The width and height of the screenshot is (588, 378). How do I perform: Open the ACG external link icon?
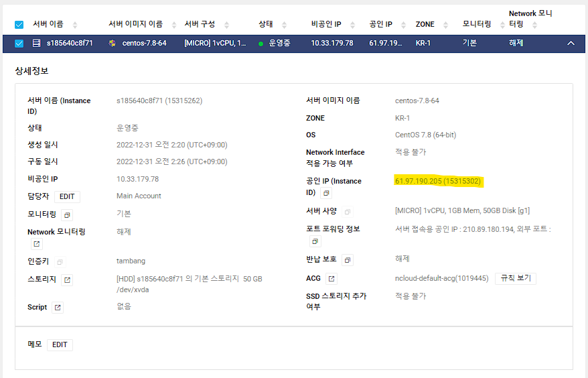(x=332, y=279)
